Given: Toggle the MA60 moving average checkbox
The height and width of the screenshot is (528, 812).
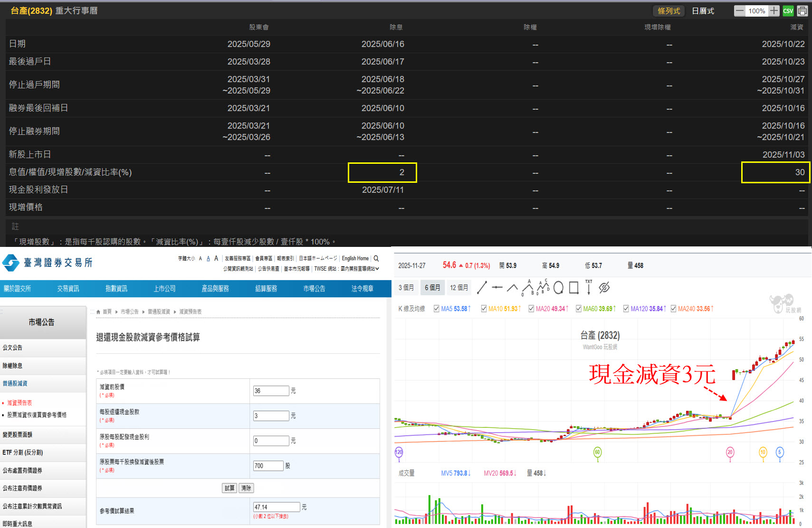Looking at the screenshot, I should point(578,309).
